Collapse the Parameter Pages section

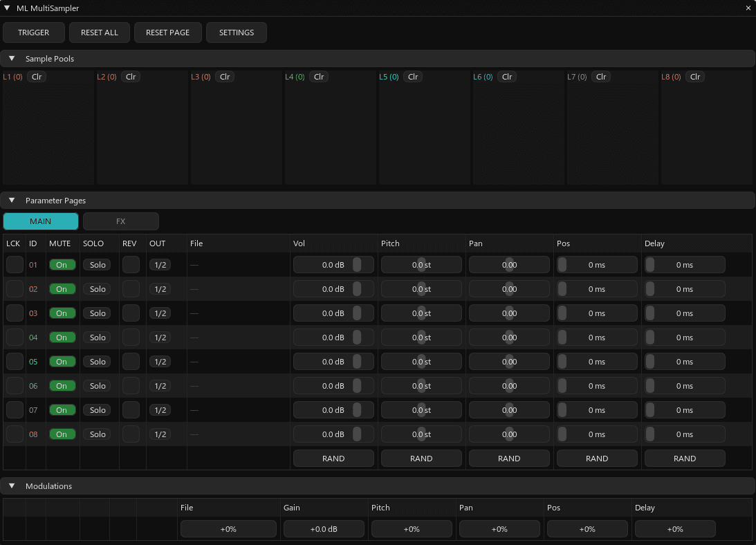click(12, 200)
